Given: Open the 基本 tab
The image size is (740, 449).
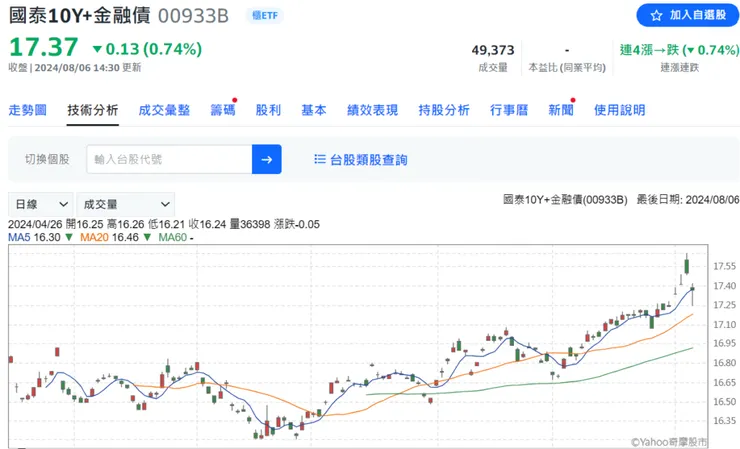Looking at the screenshot, I should tap(314, 110).
